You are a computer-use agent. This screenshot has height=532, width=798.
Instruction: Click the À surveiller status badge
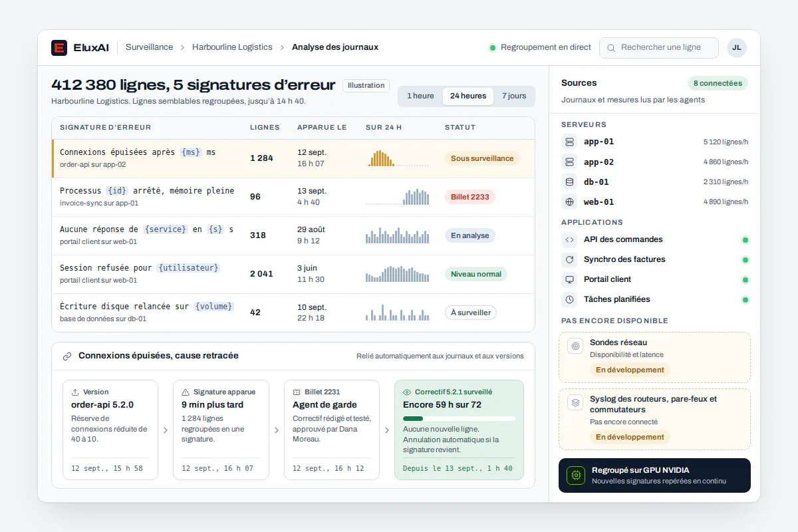[471, 313]
